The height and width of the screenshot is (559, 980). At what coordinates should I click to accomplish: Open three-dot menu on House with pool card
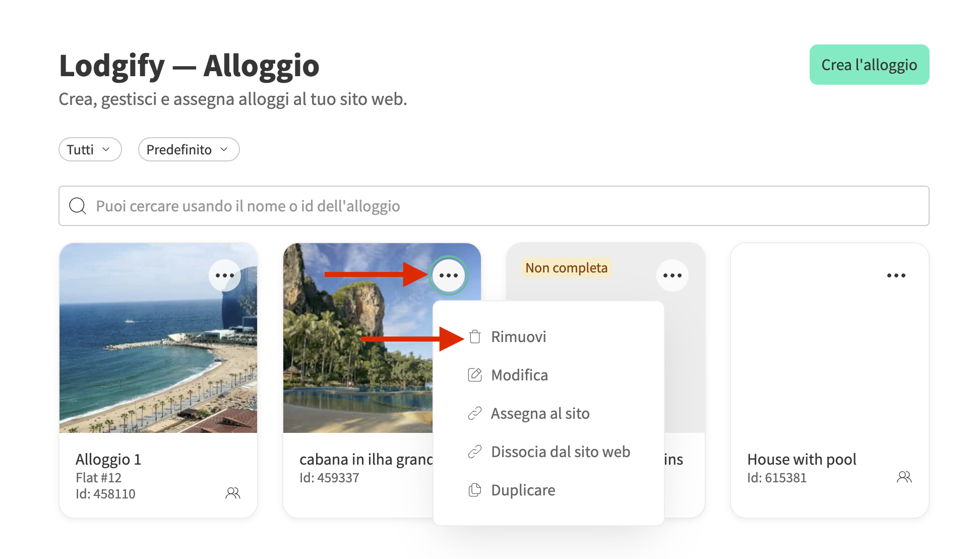(896, 275)
